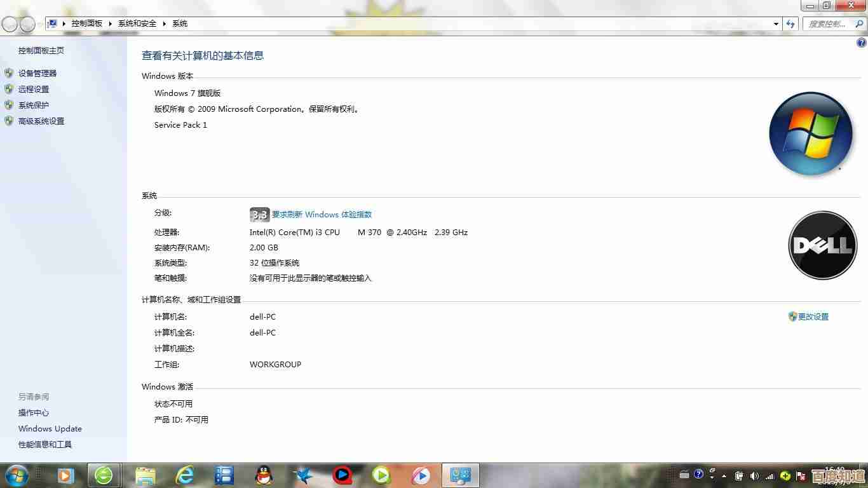Viewport: 868px width, 488px height.
Task: Expand the arrow after 控制面板 in breadcrumb
Action: tap(110, 24)
